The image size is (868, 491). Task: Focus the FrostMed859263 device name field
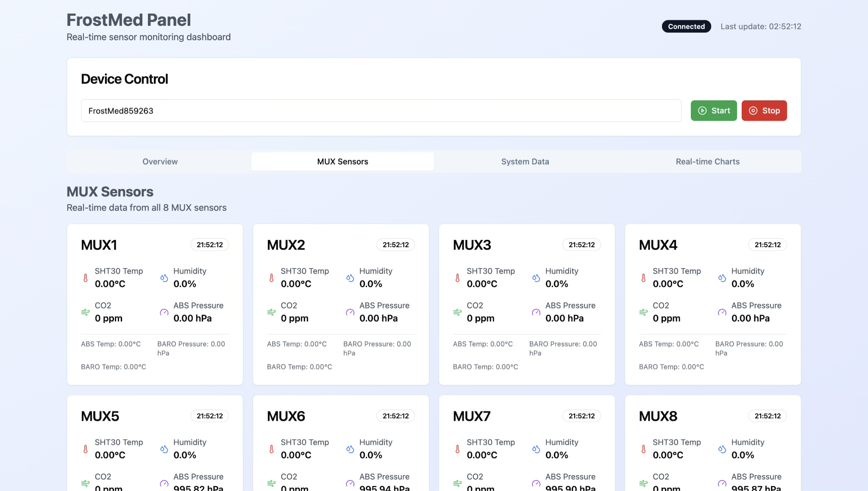381,111
